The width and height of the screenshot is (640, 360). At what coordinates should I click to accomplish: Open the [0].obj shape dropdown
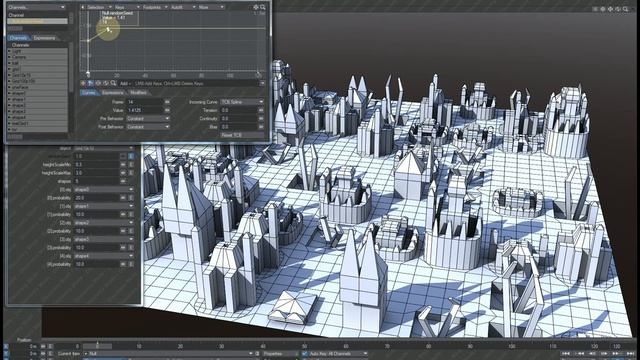pos(103,189)
